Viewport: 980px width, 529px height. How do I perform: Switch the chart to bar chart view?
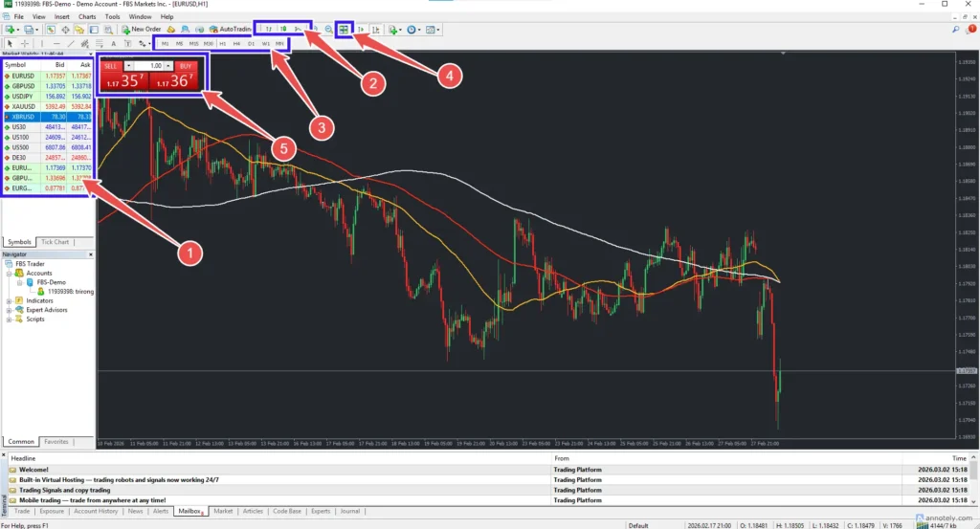[x=269, y=30]
